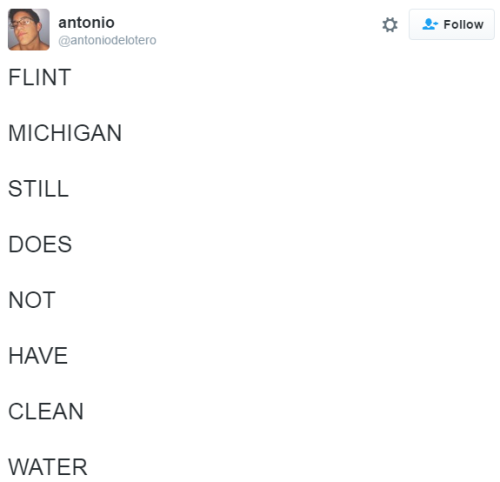
Task: Click the word FLINT in tweet
Action: 40,77
